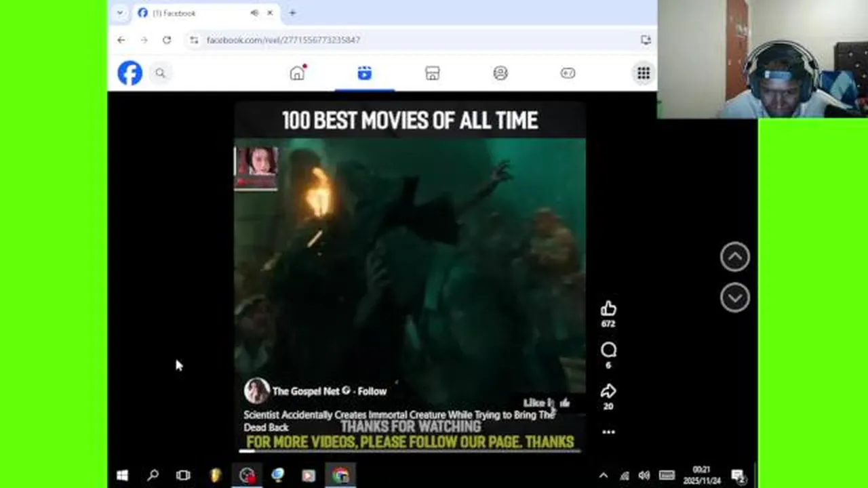The image size is (868, 488).
Task: Open site information icon in address bar
Action: pyautogui.click(x=194, y=40)
